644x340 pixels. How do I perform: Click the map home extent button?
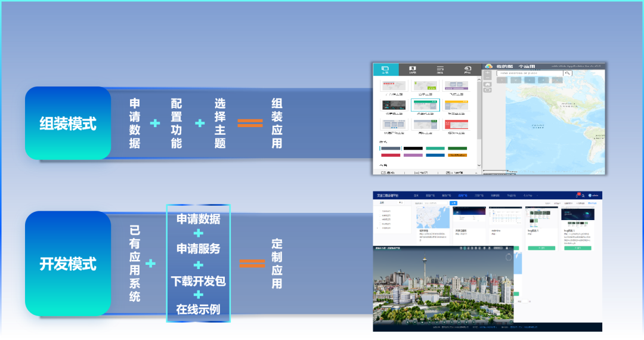[x=488, y=85]
